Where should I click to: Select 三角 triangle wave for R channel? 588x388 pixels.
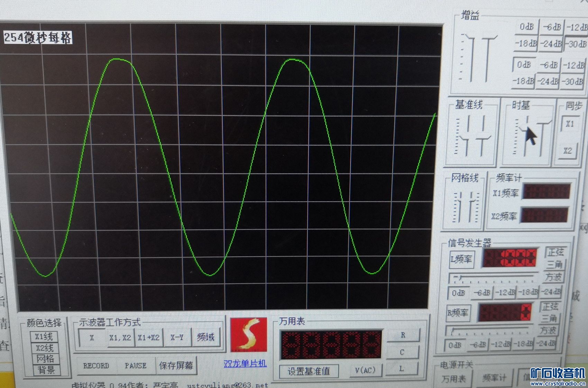549,319
